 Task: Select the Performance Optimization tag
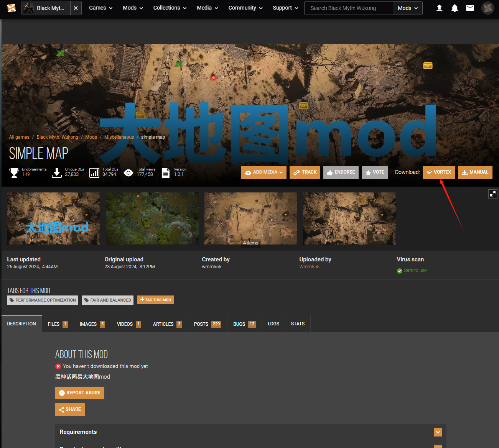point(43,300)
